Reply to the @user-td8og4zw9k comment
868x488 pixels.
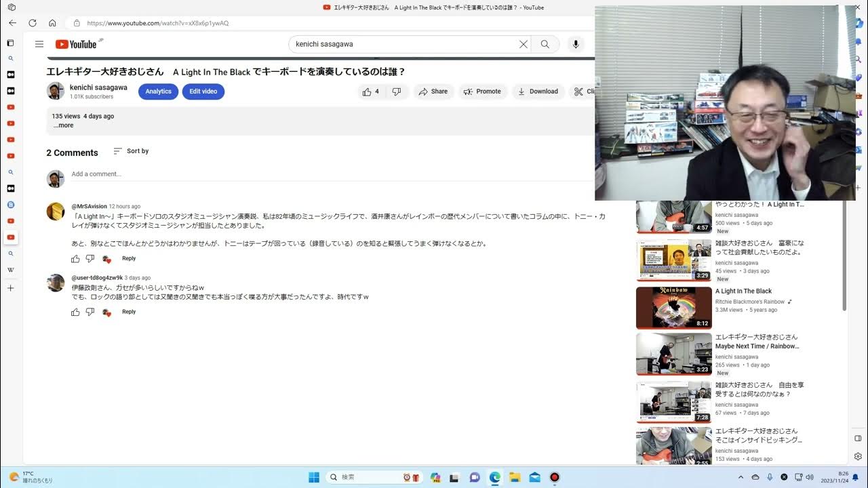point(129,312)
